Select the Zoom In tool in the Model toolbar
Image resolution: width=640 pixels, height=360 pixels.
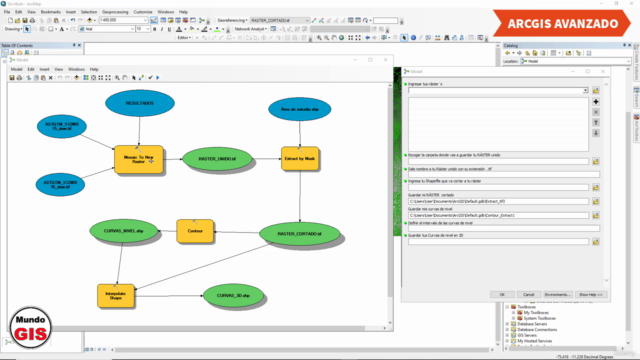(x=117, y=78)
